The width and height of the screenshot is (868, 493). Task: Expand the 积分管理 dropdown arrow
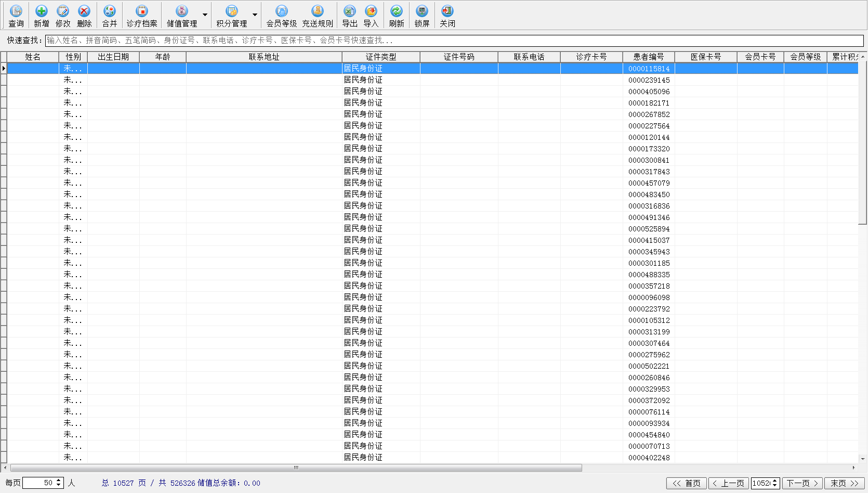[x=255, y=15]
